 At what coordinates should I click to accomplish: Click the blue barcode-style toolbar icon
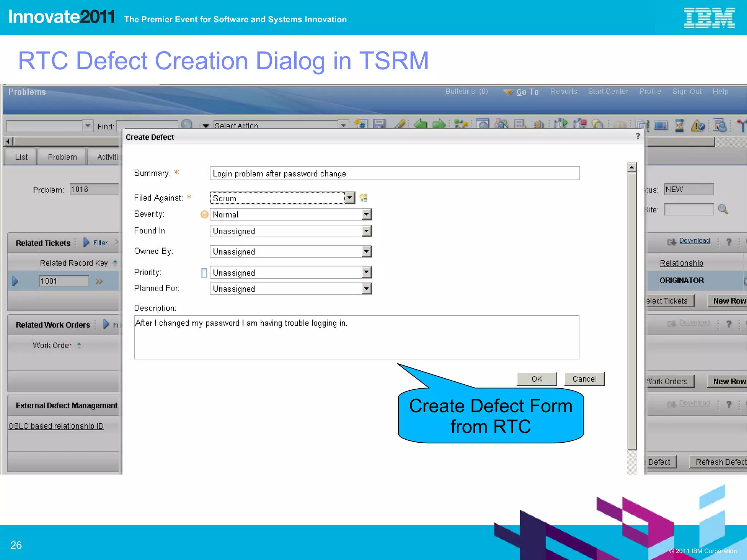661,125
